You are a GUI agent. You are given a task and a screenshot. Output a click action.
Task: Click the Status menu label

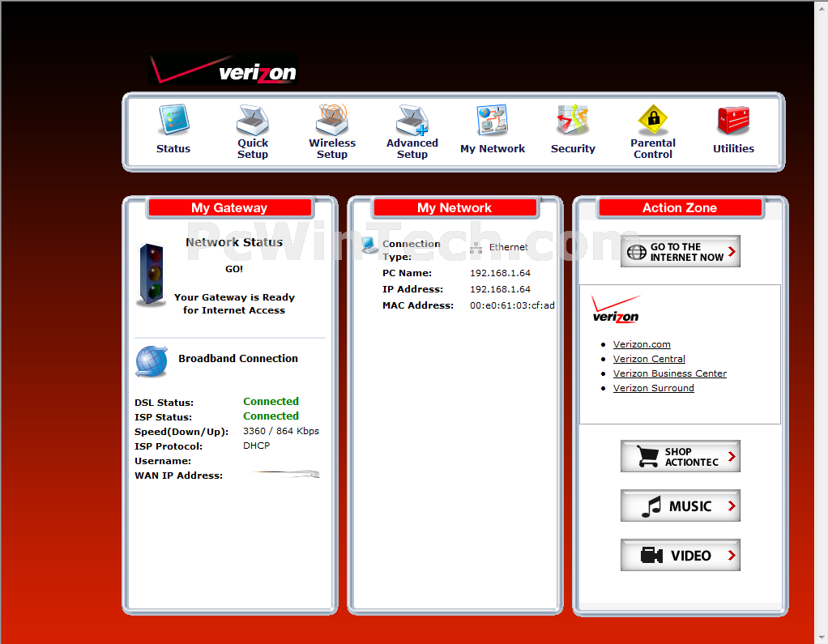[x=173, y=149]
